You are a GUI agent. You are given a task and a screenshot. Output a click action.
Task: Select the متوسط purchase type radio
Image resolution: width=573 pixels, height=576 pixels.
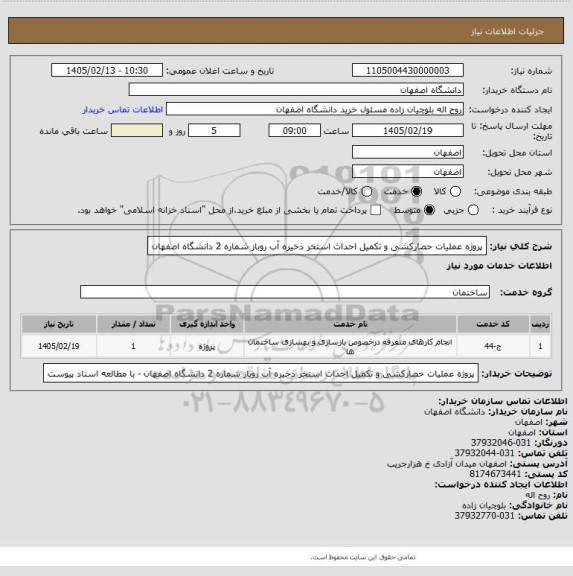coord(429,210)
